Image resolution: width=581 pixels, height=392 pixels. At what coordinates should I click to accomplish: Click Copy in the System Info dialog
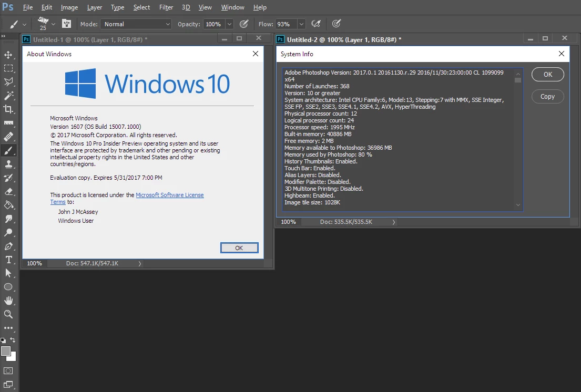pyautogui.click(x=548, y=97)
